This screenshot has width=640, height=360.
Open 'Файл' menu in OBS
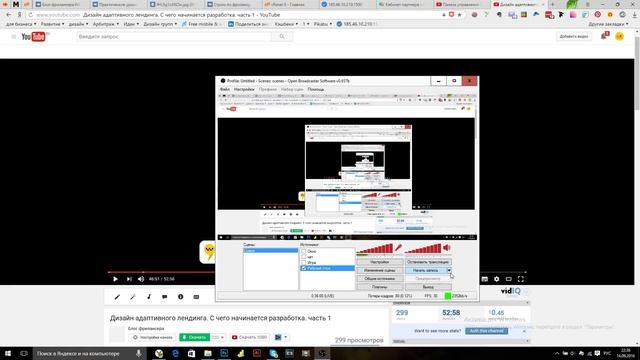(225, 89)
